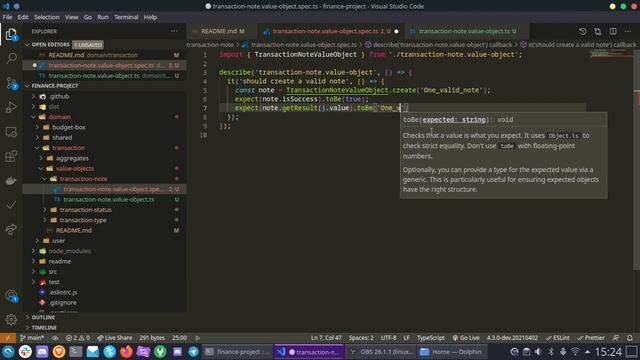Viewport: 640px width, 360px height.
Task: Open the Accounts menu icon
Action: pyautogui.click(x=11, y=296)
